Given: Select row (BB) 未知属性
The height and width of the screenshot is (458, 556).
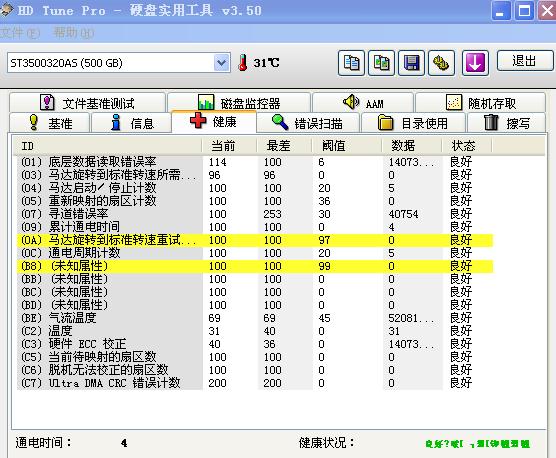Looking at the screenshot, I should pos(255,279).
